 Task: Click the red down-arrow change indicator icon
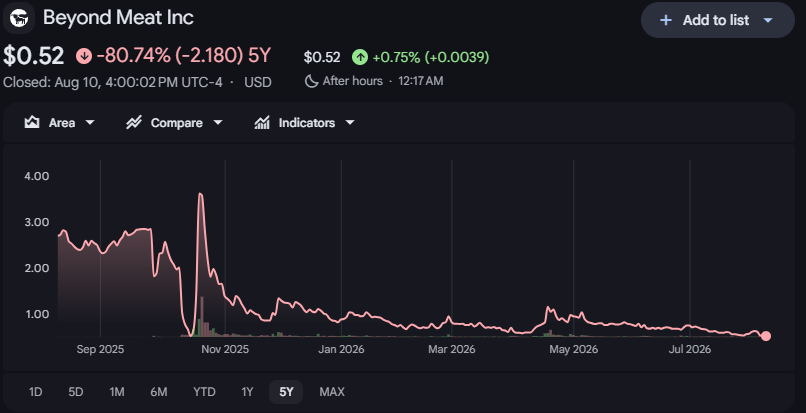click(84, 56)
